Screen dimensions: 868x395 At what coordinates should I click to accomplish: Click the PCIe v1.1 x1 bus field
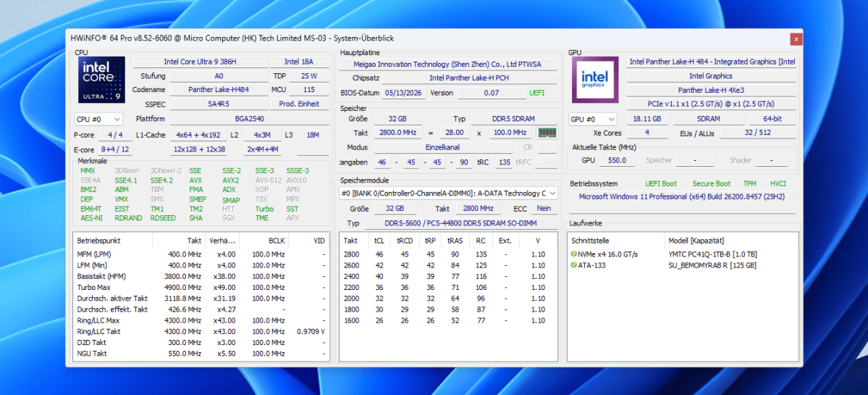point(712,104)
